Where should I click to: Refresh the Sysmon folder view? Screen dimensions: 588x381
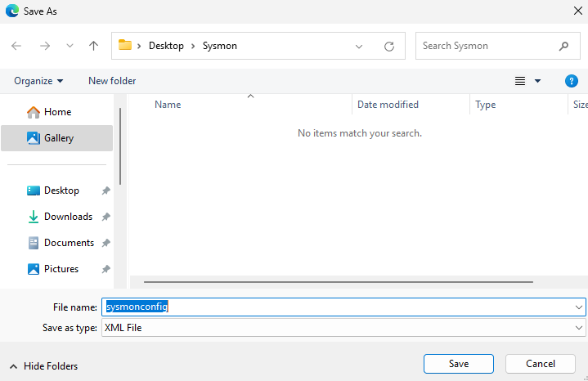[x=389, y=47]
